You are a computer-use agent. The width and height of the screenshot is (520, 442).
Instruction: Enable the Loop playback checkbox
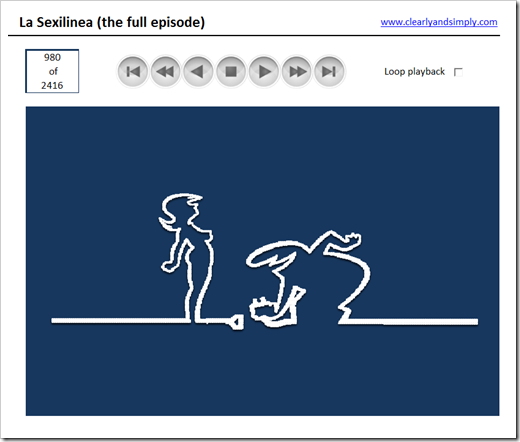(458, 72)
